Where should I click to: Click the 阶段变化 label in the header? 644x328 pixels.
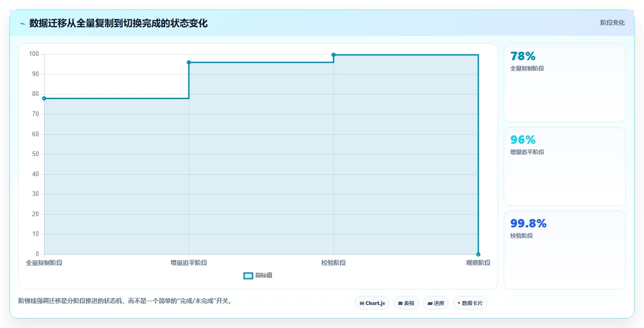613,23
